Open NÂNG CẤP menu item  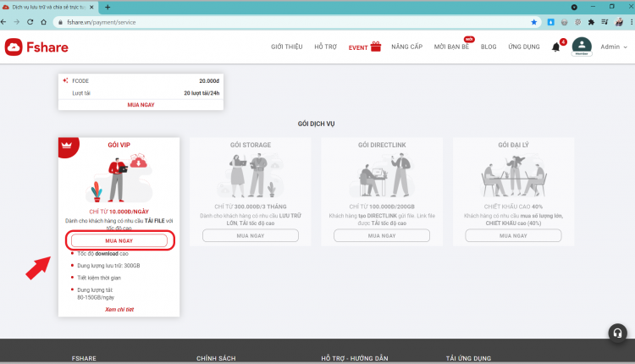coord(407,47)
